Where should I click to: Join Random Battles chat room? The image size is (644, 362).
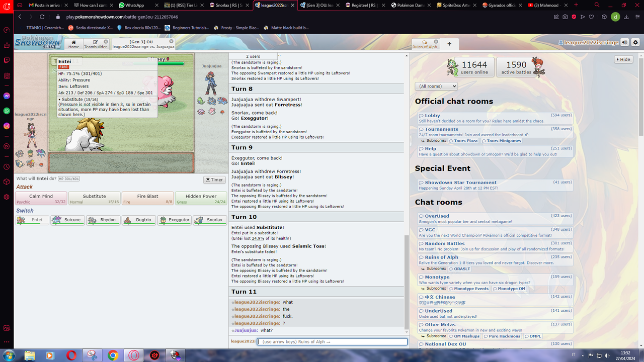496,246
